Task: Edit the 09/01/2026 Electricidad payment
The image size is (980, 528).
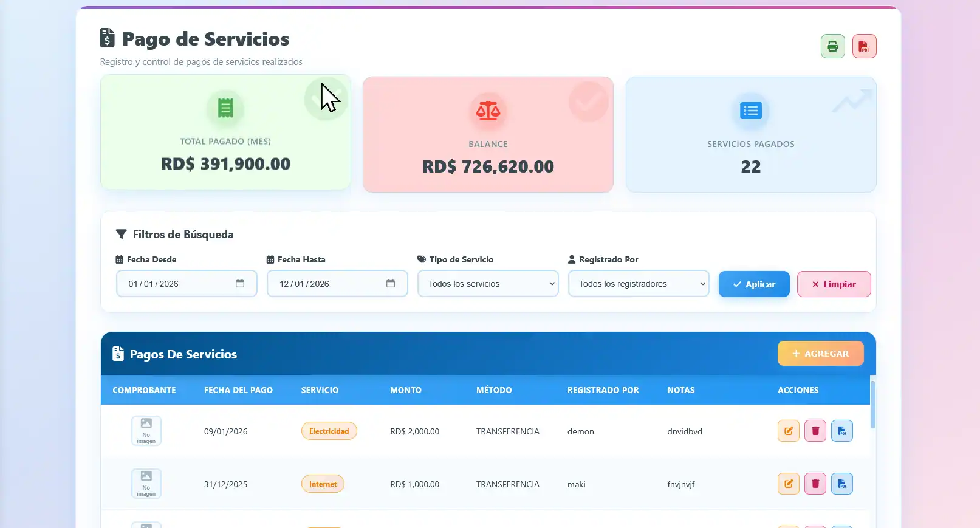Action: tap(788, 431)
